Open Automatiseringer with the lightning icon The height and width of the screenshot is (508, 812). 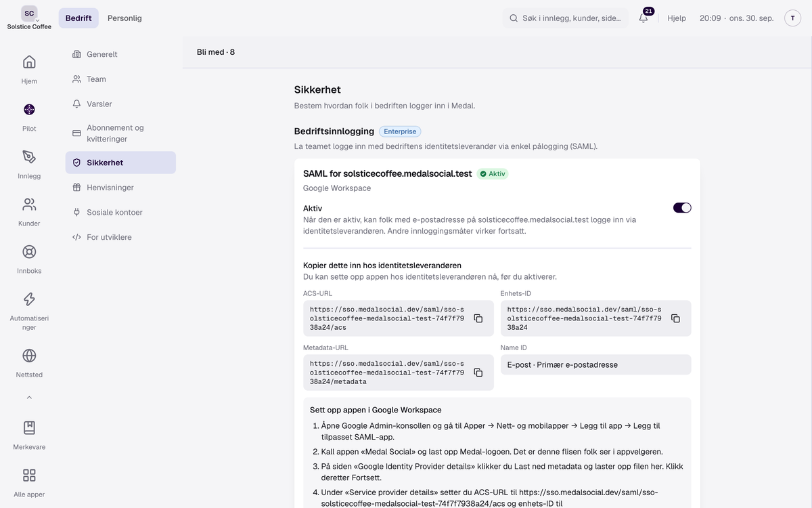pyautogui.click(x=29, y=311)
